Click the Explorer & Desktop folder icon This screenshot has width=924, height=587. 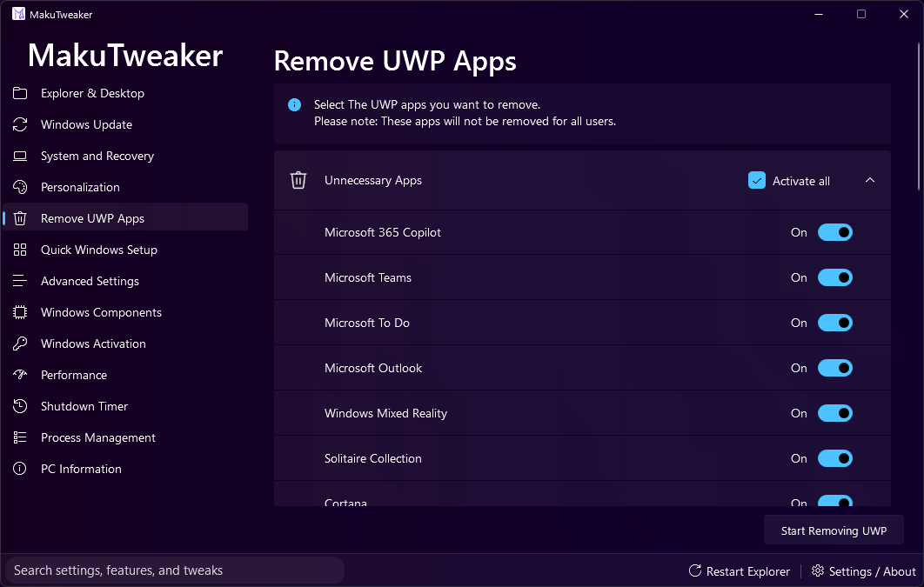[x=20, y=93]
